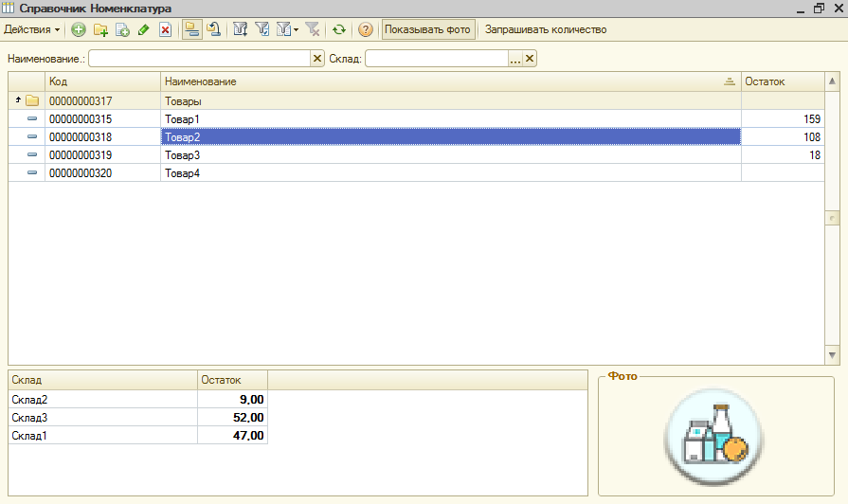Toggle the Показывать фото button

tap(427, 29)
